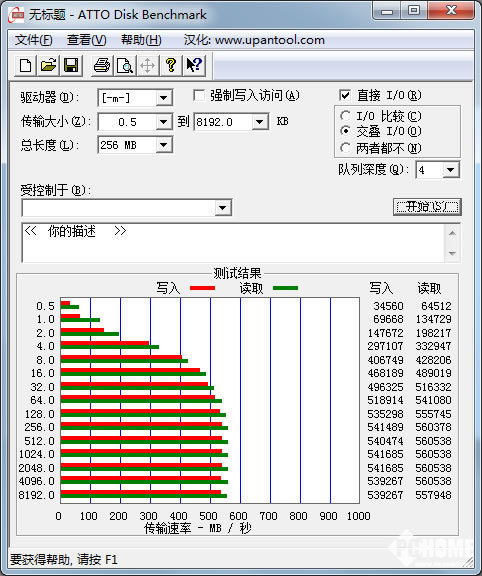Click the write value 406749

pos(385,360)
